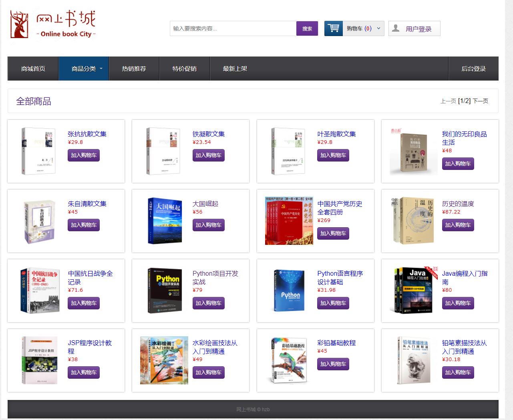513x420 pixels.
Task: Switch to the 最新上架 page
Action: click(x=234, y=69)
